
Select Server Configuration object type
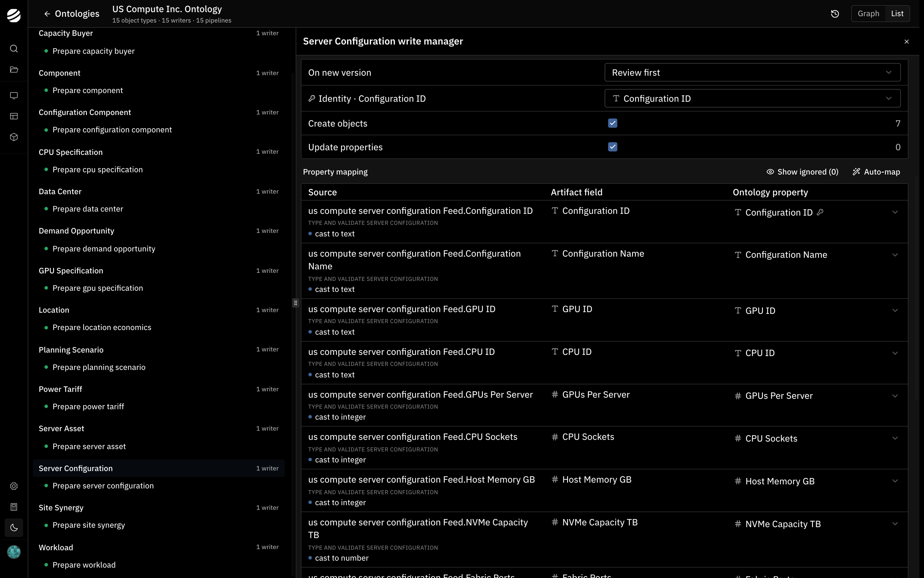(x=159, y=468)
